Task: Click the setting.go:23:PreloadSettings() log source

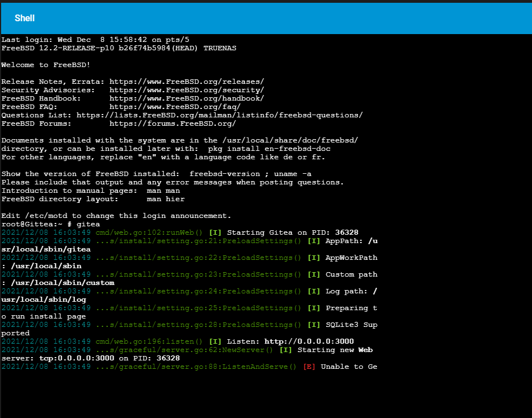Action: pos(199,274)
